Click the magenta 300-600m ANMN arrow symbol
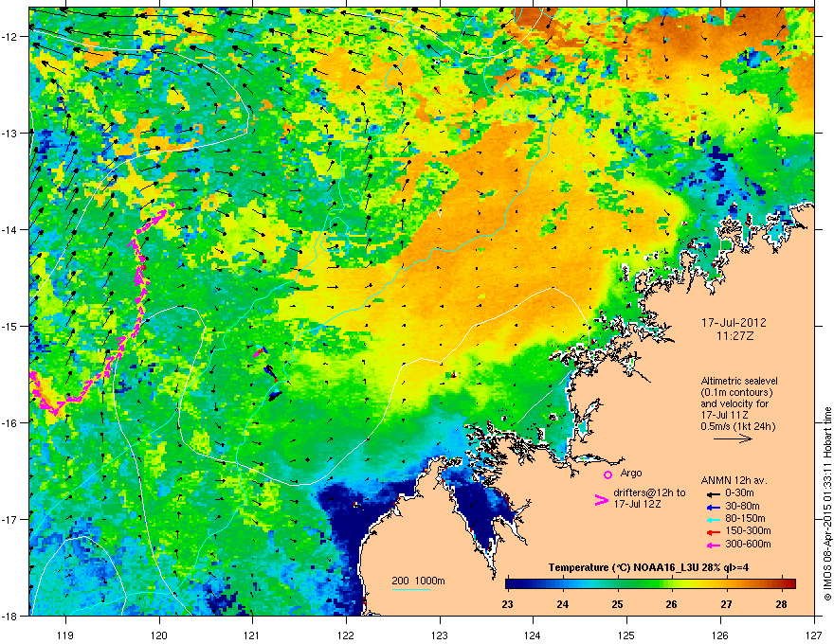Screen dimensions: 834x644 pyautogui.click(x=714, y=545)
